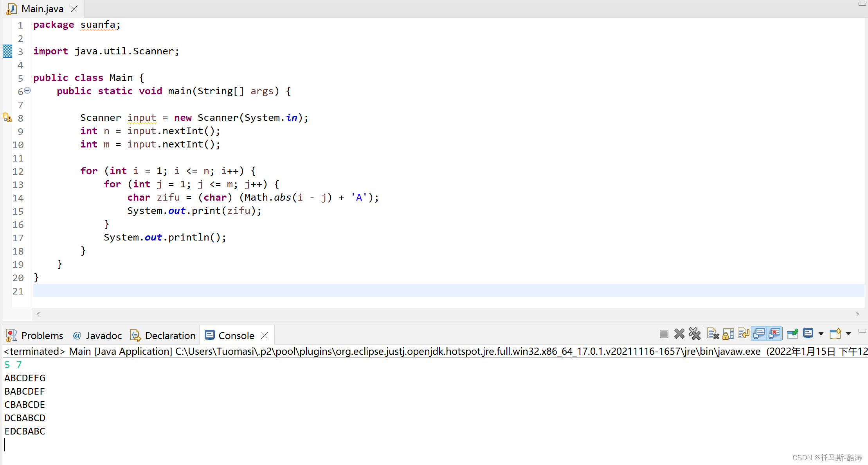Click the Pin Console icon
This screenshot has width=868, height=465.
(x=792, y=334)
